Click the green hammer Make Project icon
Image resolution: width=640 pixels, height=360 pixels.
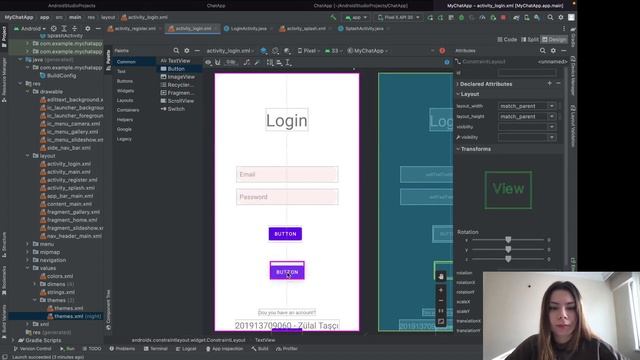(x=333, y=18)
